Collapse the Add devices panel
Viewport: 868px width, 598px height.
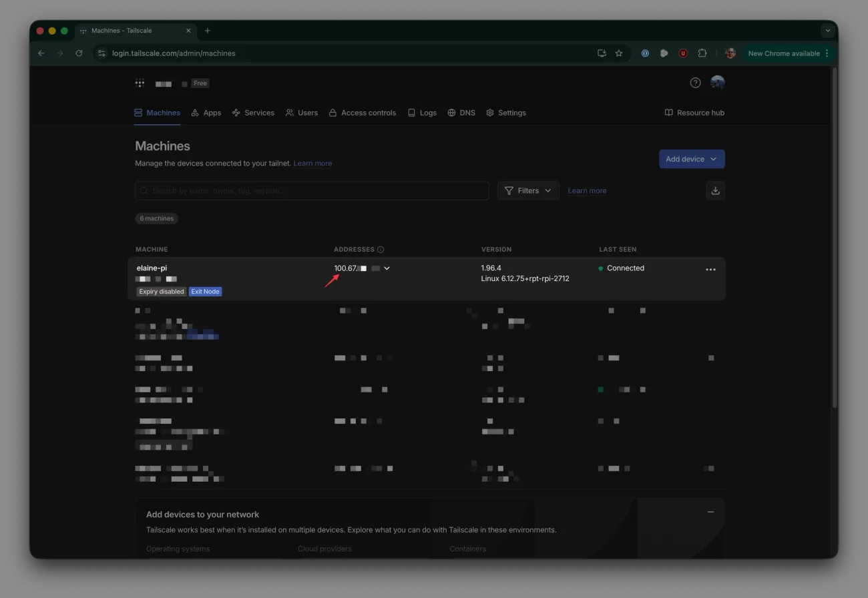tap(710, 512)
